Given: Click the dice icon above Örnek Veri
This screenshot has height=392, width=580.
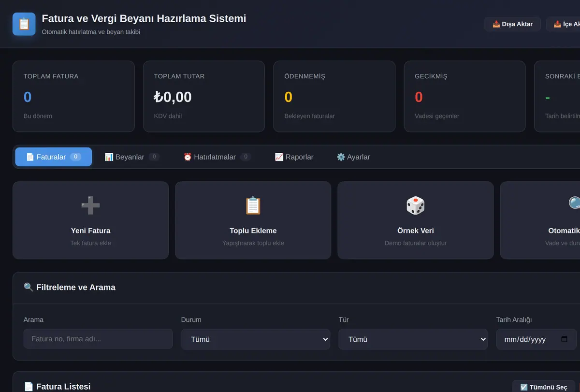Looking at the screenshot, I should 415,206.
